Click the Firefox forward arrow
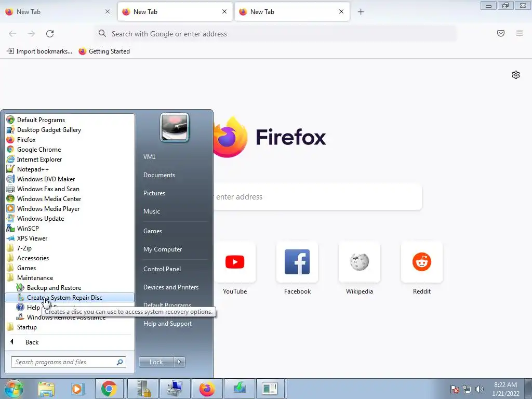Image resolution: width=532 pixels, height=399 pixels. [x=31, y=34]
